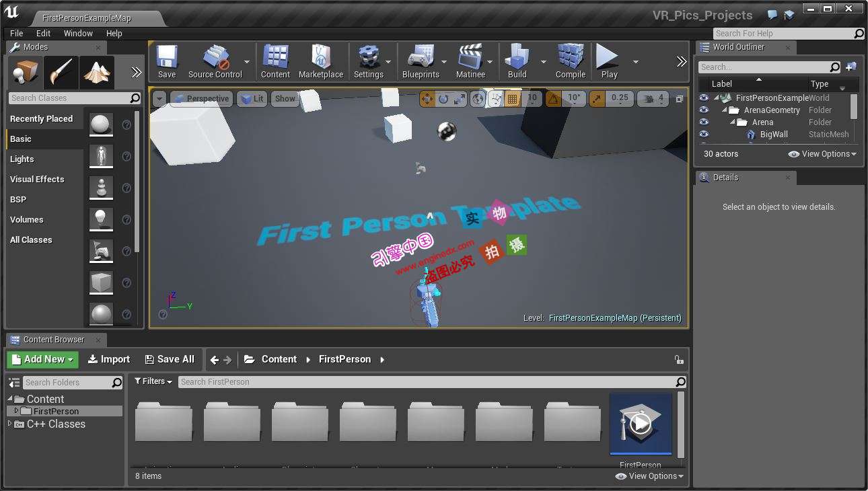The width and height of the screenshot is (868, 491).
Task: Click the Point Light bulb icon
Action: tap(101, 219)
